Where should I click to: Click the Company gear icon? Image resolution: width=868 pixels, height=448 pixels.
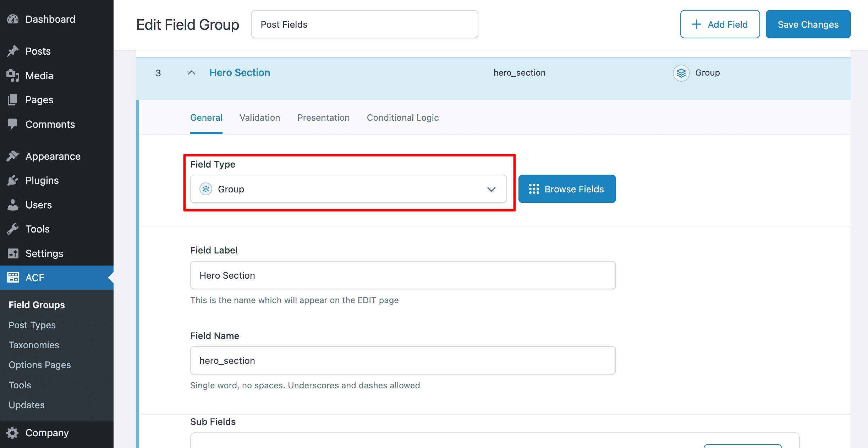(x=13, y=433)
